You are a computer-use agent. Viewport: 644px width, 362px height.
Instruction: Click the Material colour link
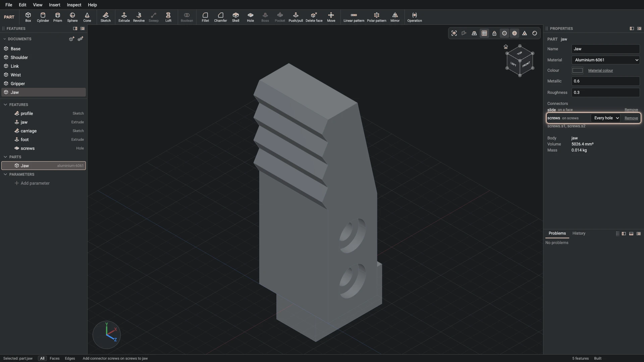tap(600, 70)
